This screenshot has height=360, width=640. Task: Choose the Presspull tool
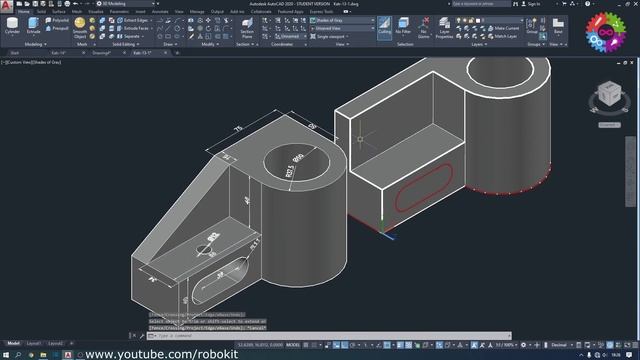point(57,28)
